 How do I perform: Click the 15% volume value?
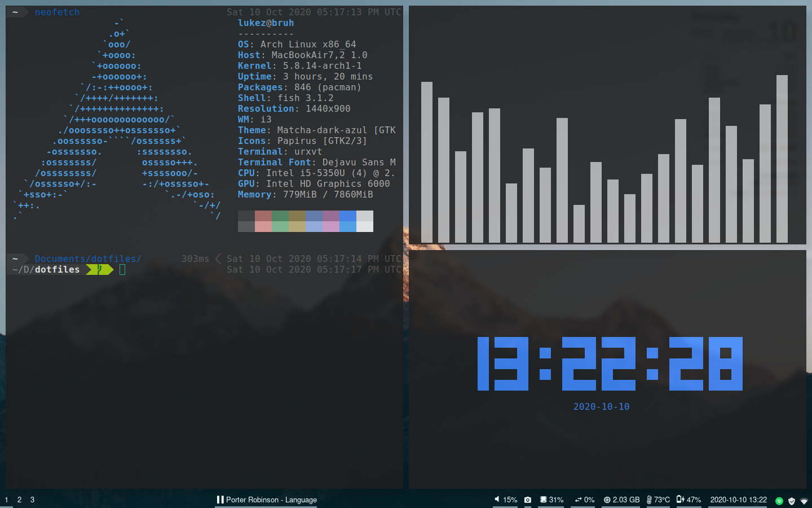510,500
